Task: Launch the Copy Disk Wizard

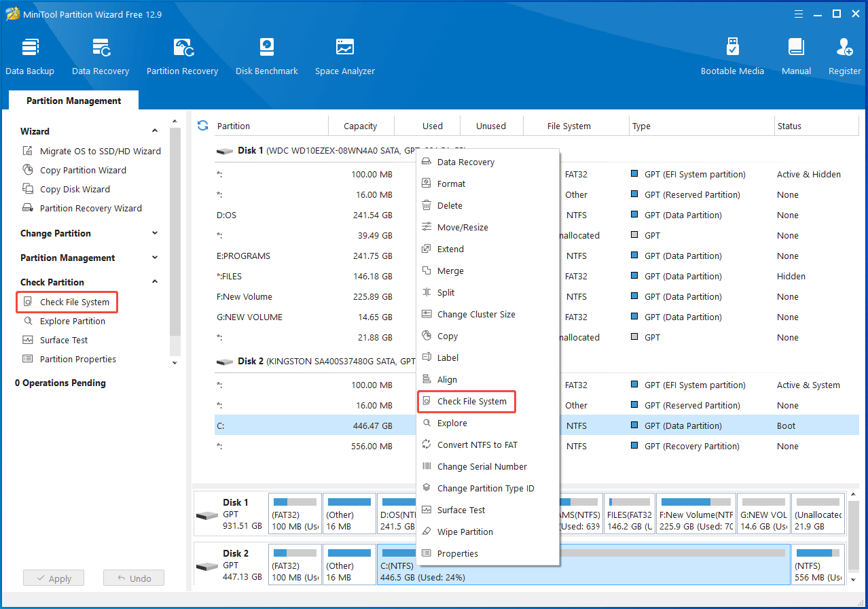Action: point(67,189)
